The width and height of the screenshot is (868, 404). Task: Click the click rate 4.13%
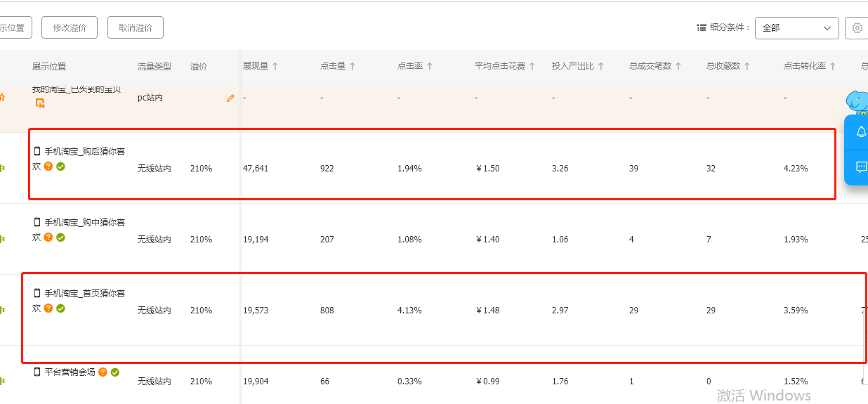click(x=409, y=311)
